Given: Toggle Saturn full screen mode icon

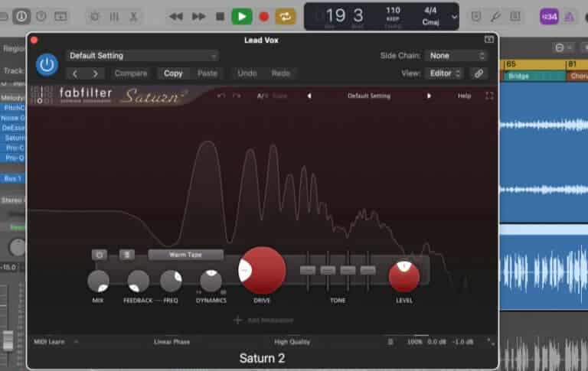Looking at the screenshot, I should pyautogui.click(x=489, y=96).
